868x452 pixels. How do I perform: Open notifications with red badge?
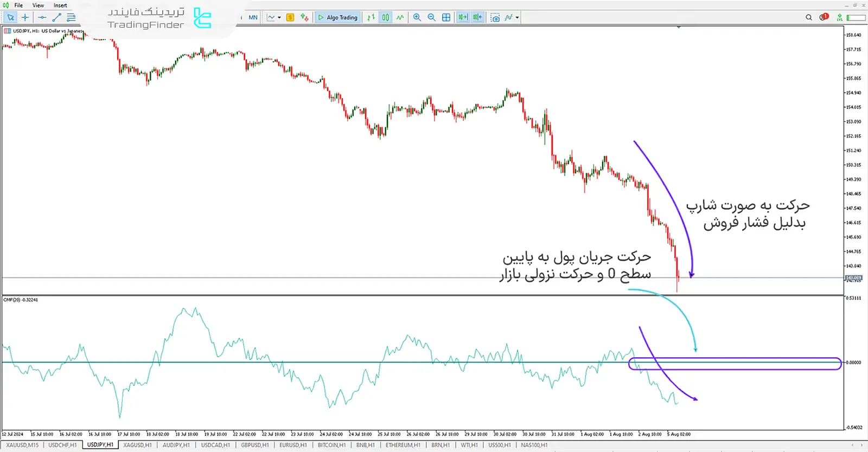tap(824, 17)
